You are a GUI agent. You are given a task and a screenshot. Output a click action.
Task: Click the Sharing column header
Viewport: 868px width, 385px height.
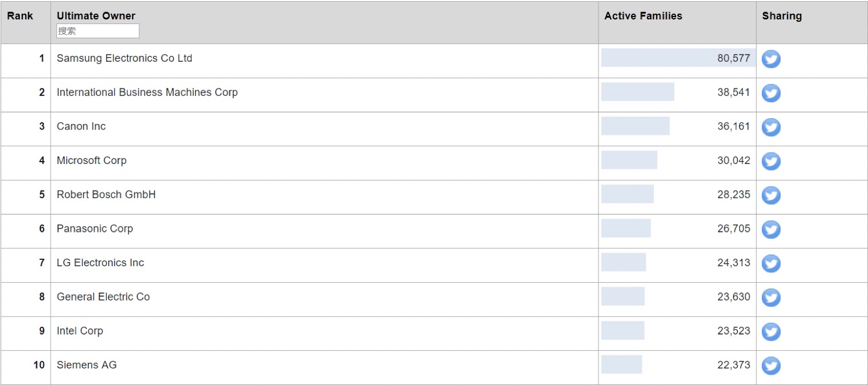[x=782, y=16]
